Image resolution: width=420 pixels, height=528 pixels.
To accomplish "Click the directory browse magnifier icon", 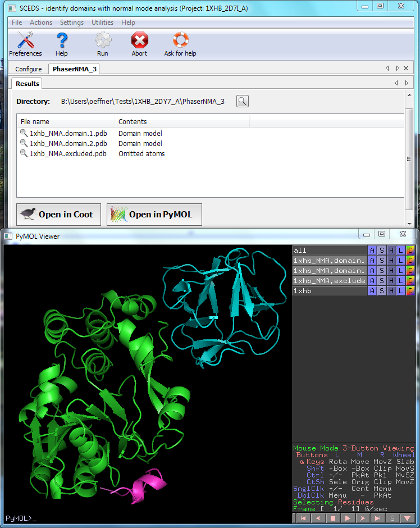I will (242, 101).
